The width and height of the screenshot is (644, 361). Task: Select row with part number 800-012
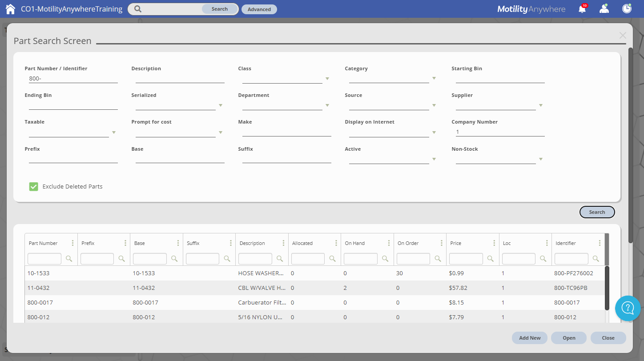[x=314, y=317]
